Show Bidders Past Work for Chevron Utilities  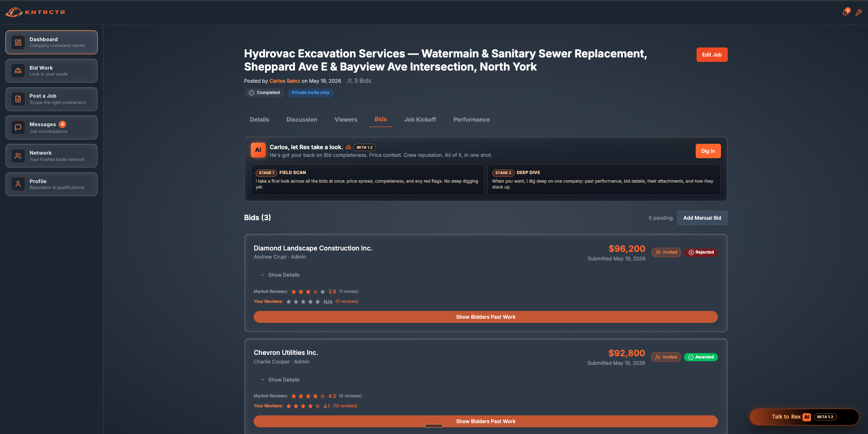(486, 421)
